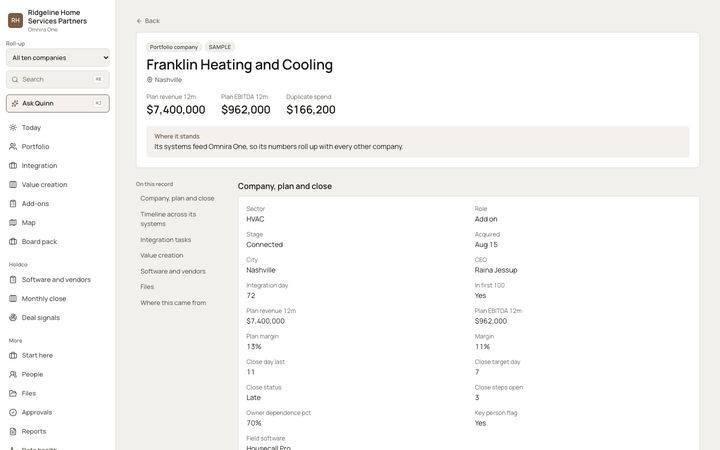Viewport: 720px width, 450px height.
Task: Open Approvals page
Action: (x=58, y=412)
